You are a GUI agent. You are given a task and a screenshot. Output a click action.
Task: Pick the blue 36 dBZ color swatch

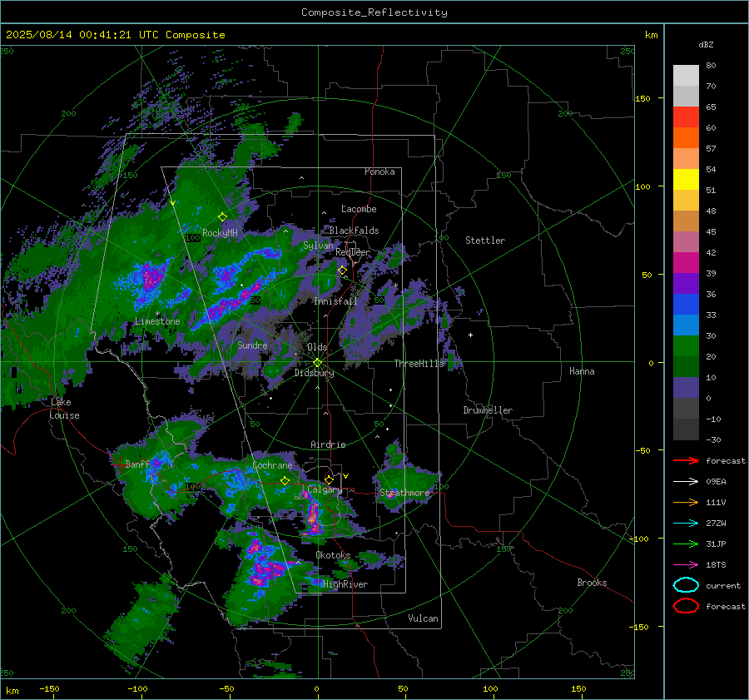tap(686, 304)
